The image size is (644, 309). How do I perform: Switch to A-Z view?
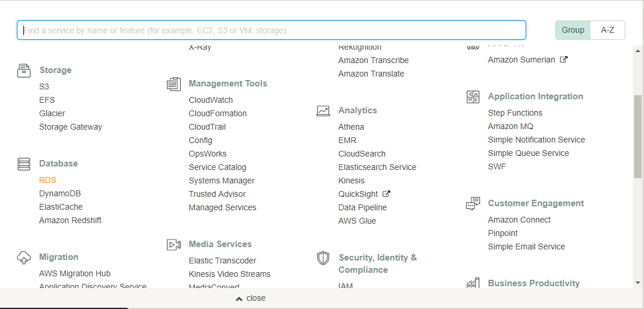click(607, 30)
